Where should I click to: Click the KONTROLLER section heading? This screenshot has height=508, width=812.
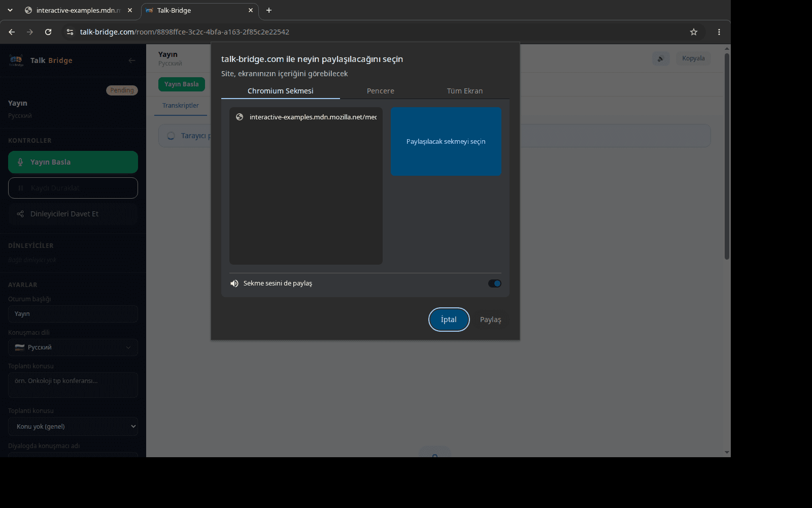(30, 141)
